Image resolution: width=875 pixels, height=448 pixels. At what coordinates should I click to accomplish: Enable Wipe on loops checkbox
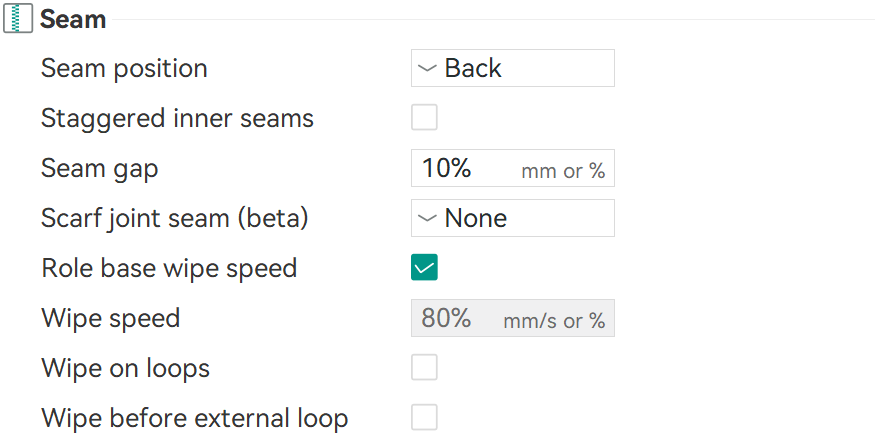click(425, 368)
